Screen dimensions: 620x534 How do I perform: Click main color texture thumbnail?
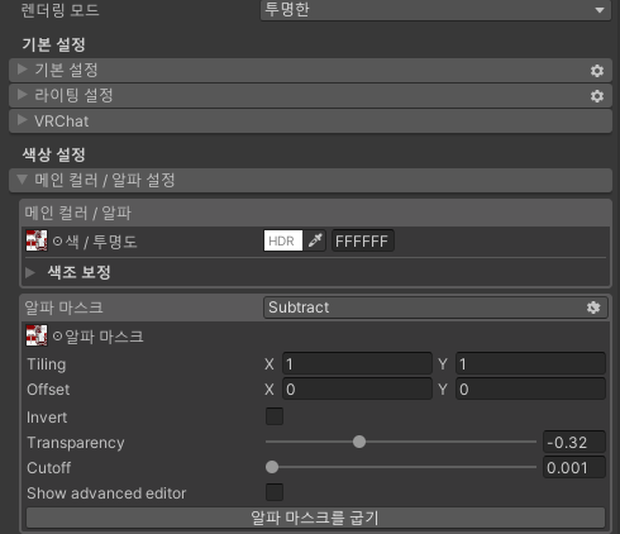click(x=36, y=240)
